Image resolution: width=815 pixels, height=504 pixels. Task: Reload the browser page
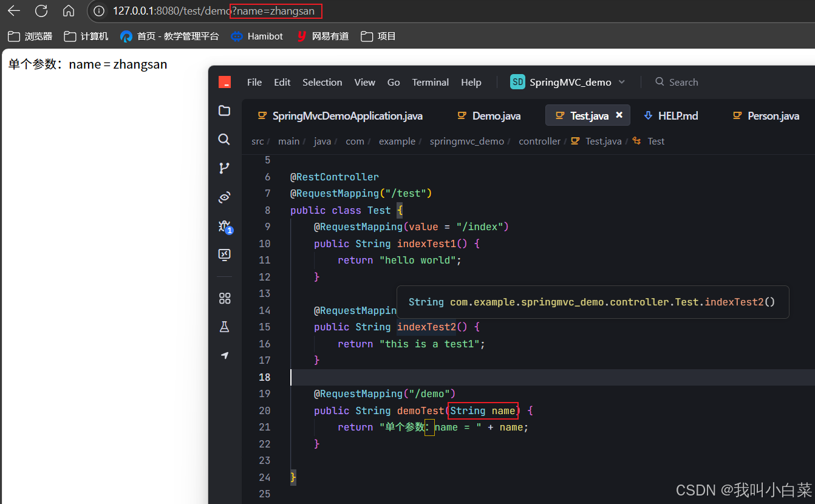41,11
